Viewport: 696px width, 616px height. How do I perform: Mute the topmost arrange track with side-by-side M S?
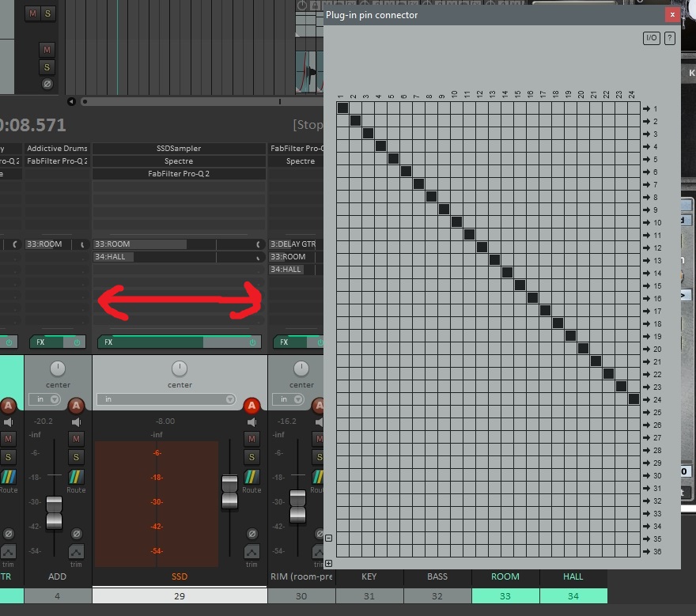[x=32, y=13]
